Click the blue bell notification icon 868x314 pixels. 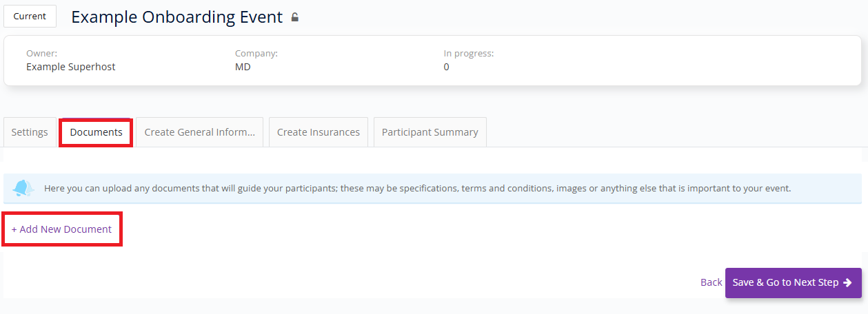[x=23, y=187]
